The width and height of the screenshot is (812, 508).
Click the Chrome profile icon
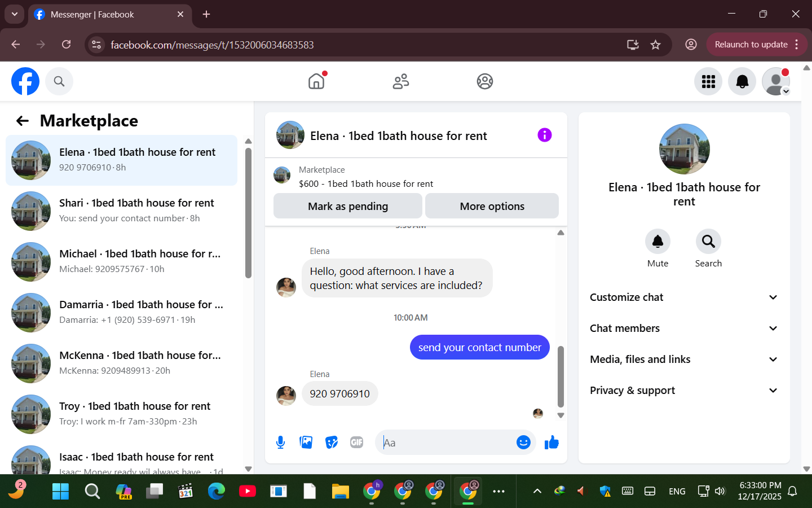(x=691, y=45)
